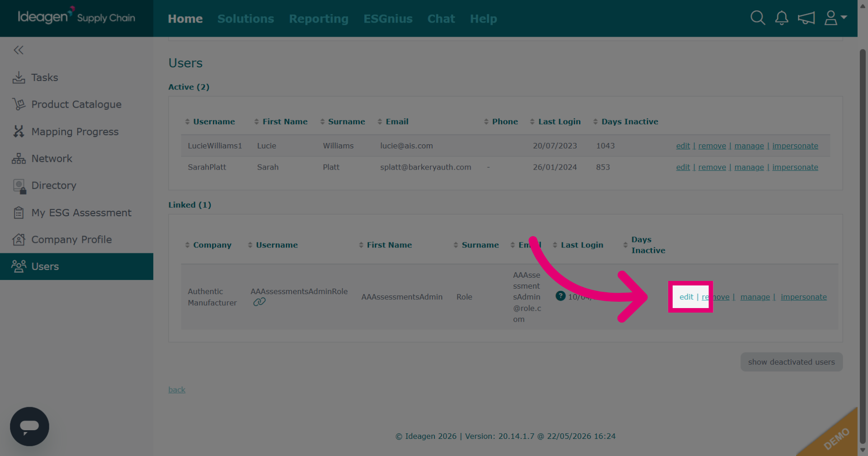Image resolution: width=868 pixels, height=456 pixels.
Task: Sort active users by Days Inactive
Action: click(626, 122)
